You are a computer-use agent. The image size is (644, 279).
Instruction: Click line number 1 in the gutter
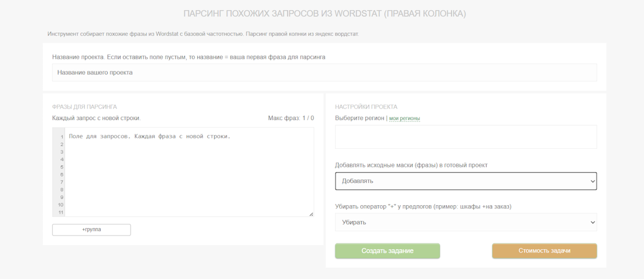click(x=61, y=137)
